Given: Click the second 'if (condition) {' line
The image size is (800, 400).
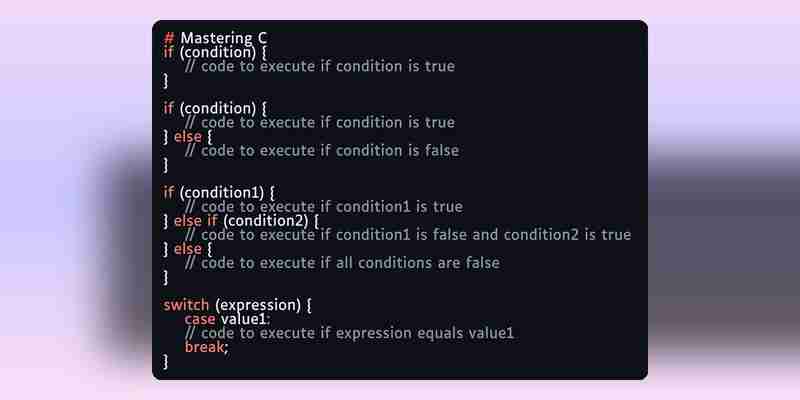Looking at the screenshot, I should coord(215,108).
